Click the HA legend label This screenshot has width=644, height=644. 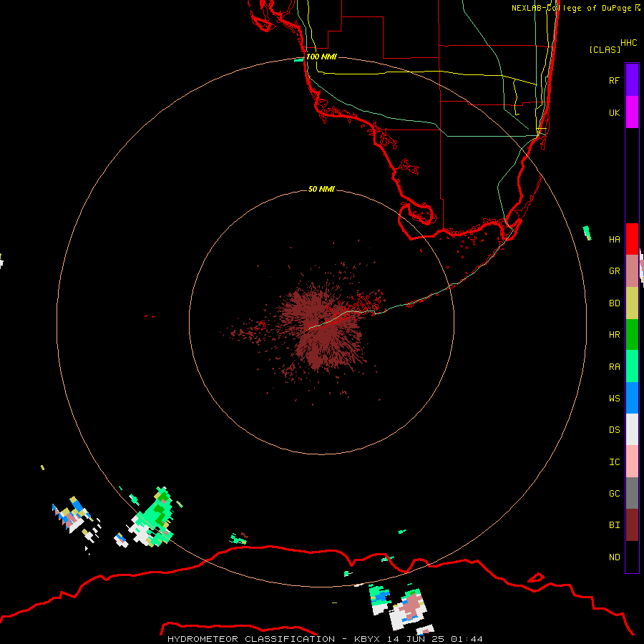click(614, 240)
